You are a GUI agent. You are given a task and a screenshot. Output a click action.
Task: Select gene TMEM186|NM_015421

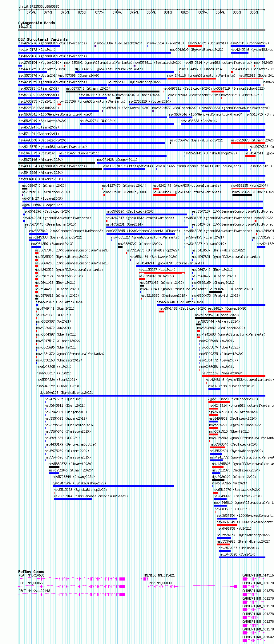click(x=159, y=575)
